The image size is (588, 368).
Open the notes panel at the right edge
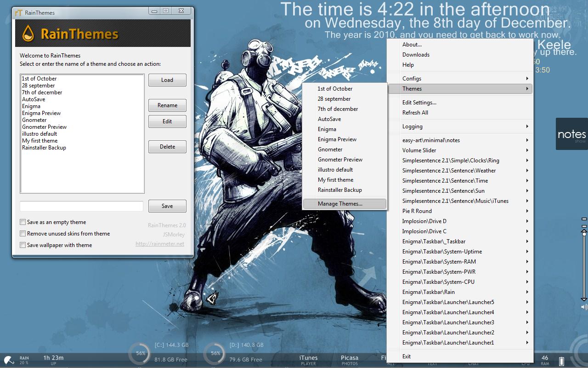[571, 135]
